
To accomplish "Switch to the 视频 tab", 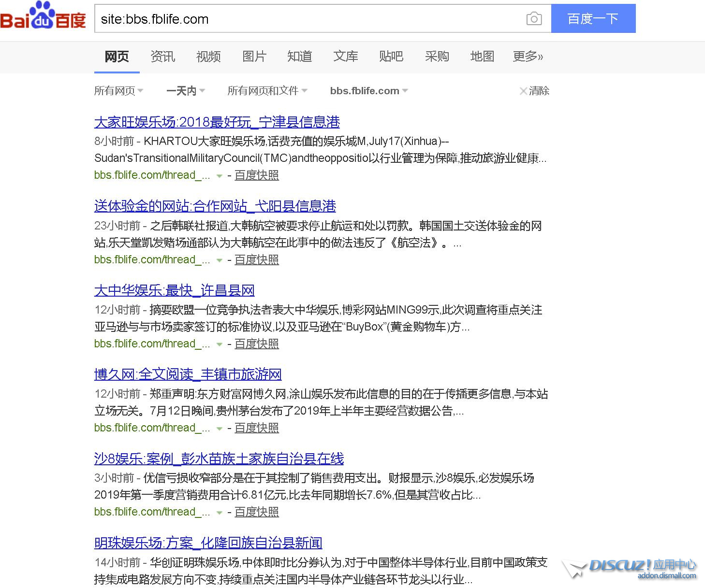I will tap(208, 57).
